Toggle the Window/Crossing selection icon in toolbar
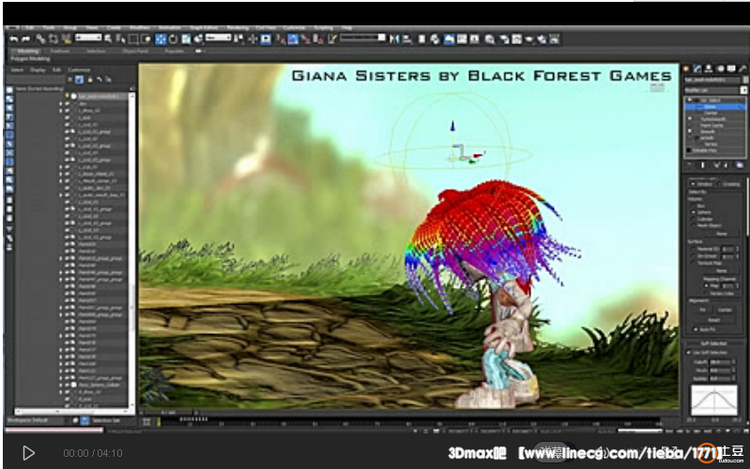The image size is (750, 469). coord(146,39)
